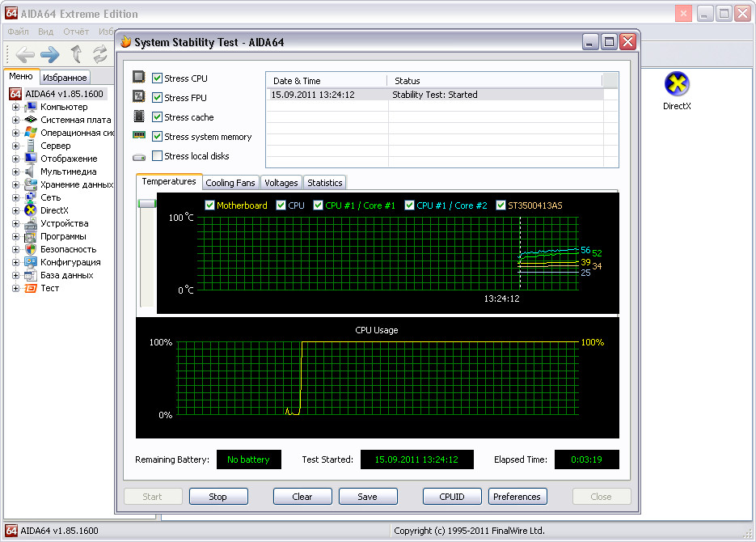Viewport: 756px width, 542px height.
Task: Click the Stress CPU chip icon
Action: [x=139, y=77]
